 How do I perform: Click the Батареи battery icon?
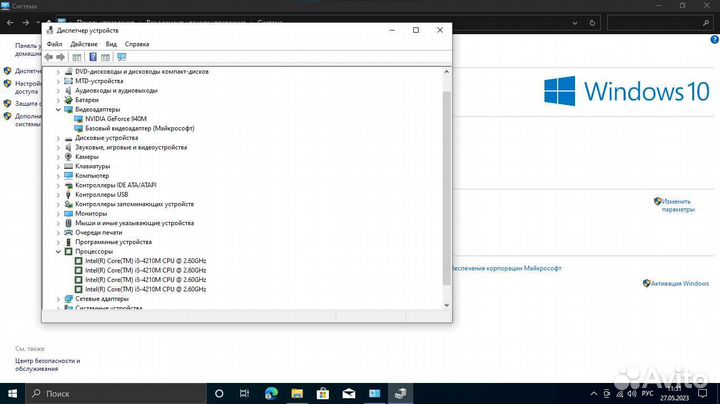(x=68, y=100)
